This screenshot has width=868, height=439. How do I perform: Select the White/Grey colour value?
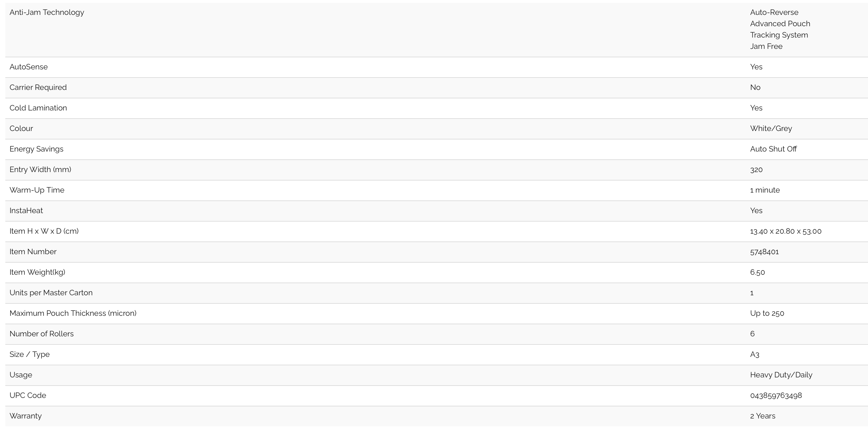point(771,129)
